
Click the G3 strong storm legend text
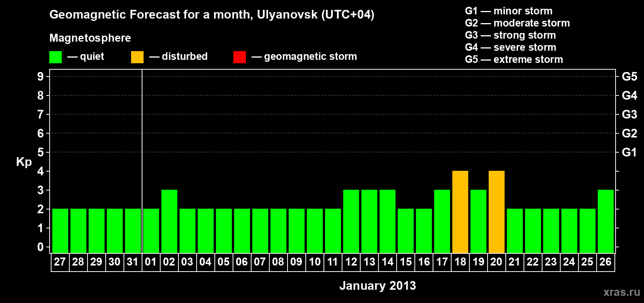click(510, 35)
